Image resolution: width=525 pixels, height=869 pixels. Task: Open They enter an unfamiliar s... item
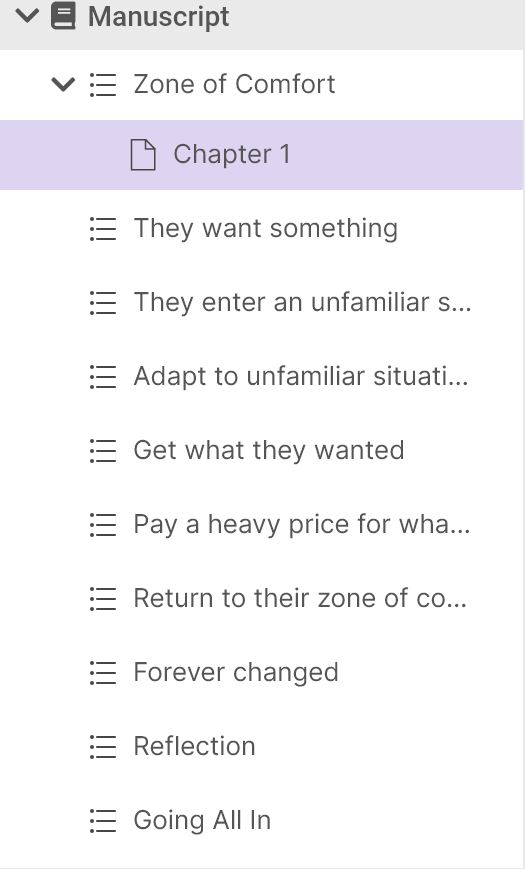click(x=262, y=303)
